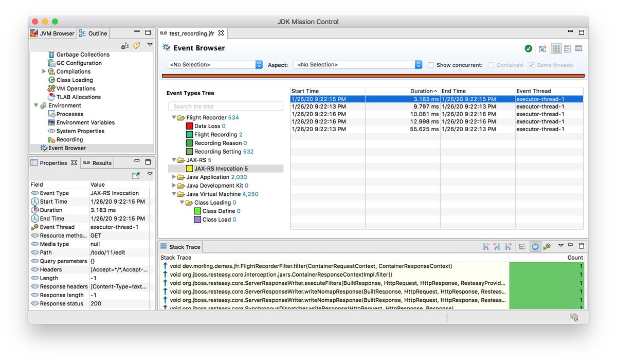Switch to the JVM Browser tab

click(52, 33)
